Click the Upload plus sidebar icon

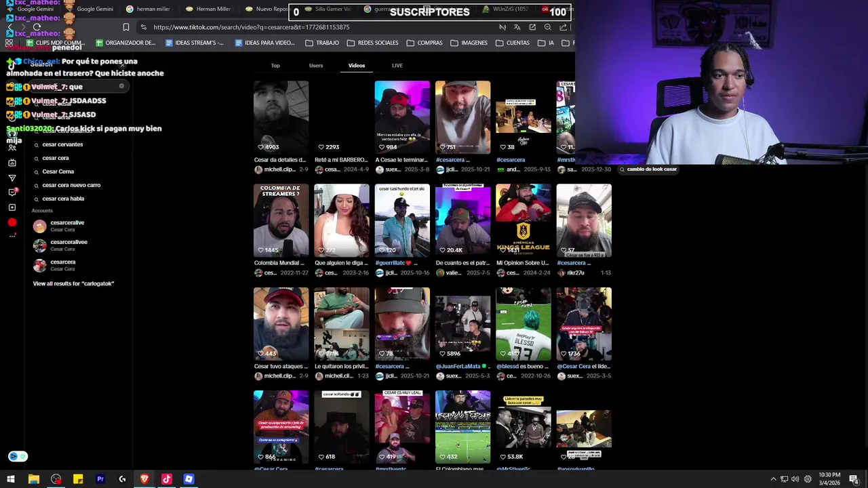(12, 207)
